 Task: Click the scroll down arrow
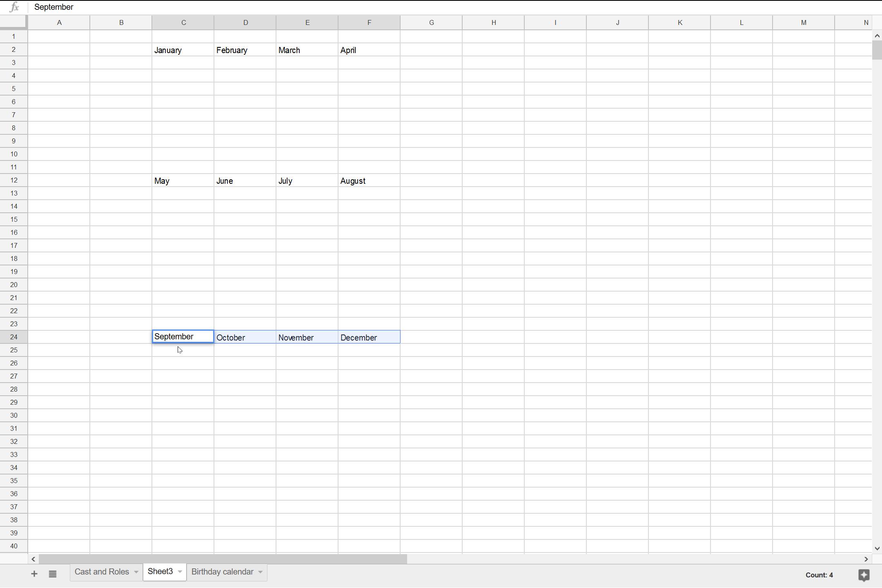[877, 548]
